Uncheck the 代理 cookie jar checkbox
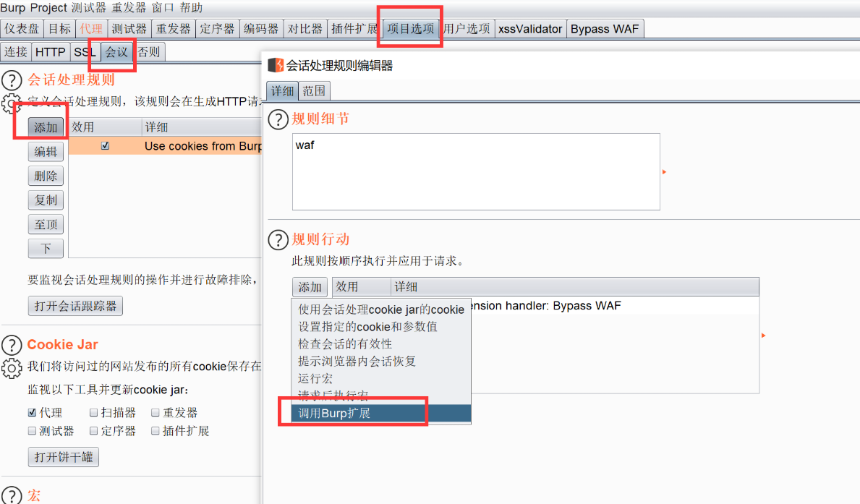Image resolution: width=860 pixels, height=504 pixels. (x=33, y=412)
